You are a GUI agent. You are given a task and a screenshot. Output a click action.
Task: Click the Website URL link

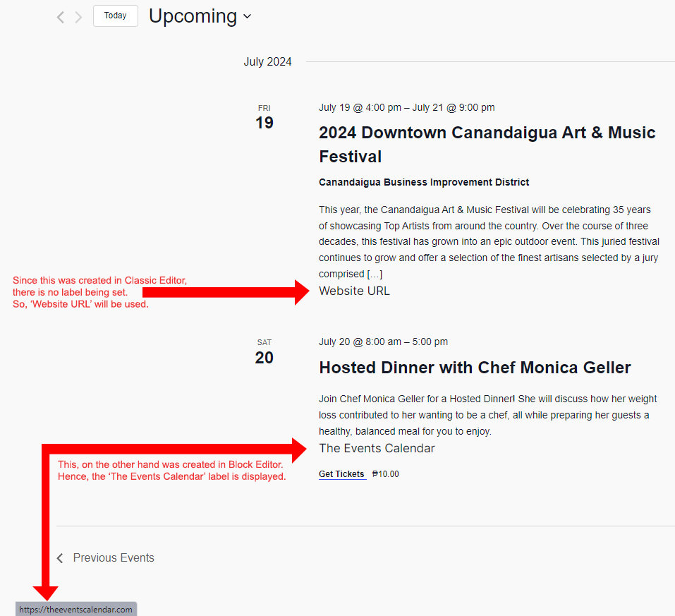tap(354, 291)
